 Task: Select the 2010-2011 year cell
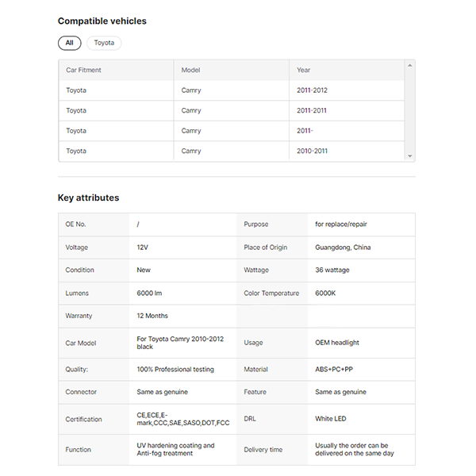pos(312,151)
